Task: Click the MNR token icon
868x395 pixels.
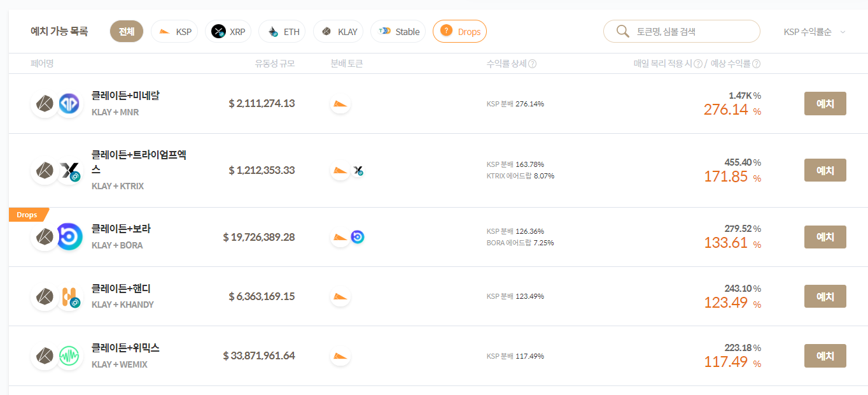Action: (69, 104)
